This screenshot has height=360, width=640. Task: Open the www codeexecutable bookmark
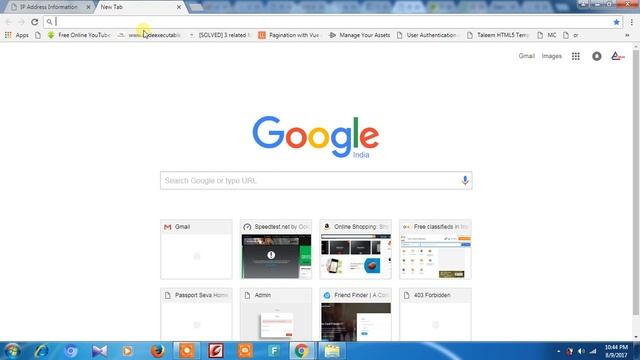(x=149, y=35)
